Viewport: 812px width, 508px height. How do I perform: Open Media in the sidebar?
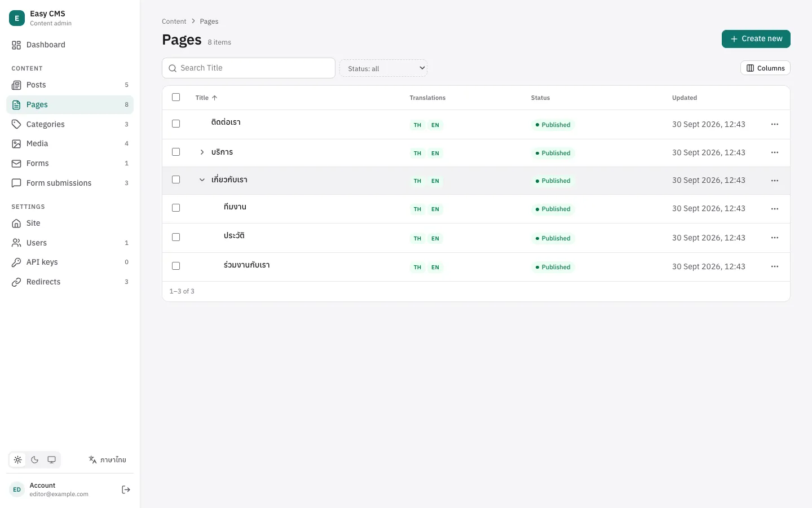[70, 143]
